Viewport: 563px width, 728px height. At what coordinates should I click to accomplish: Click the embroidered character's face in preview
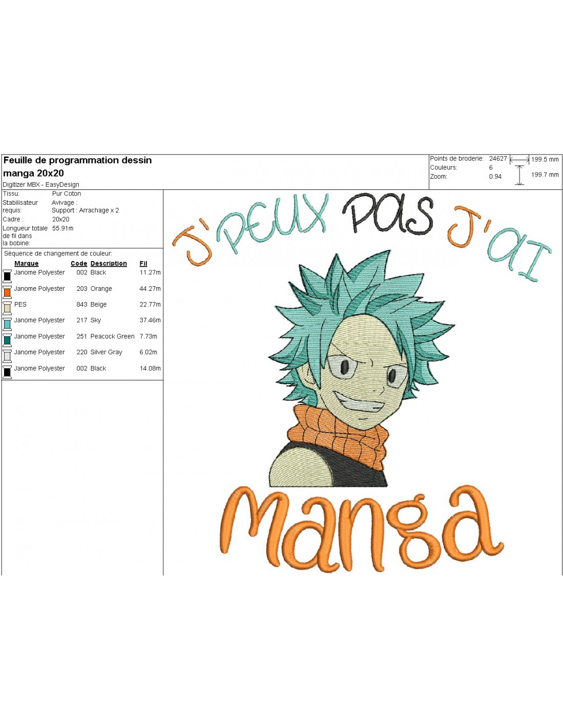(x=363, y=374)
